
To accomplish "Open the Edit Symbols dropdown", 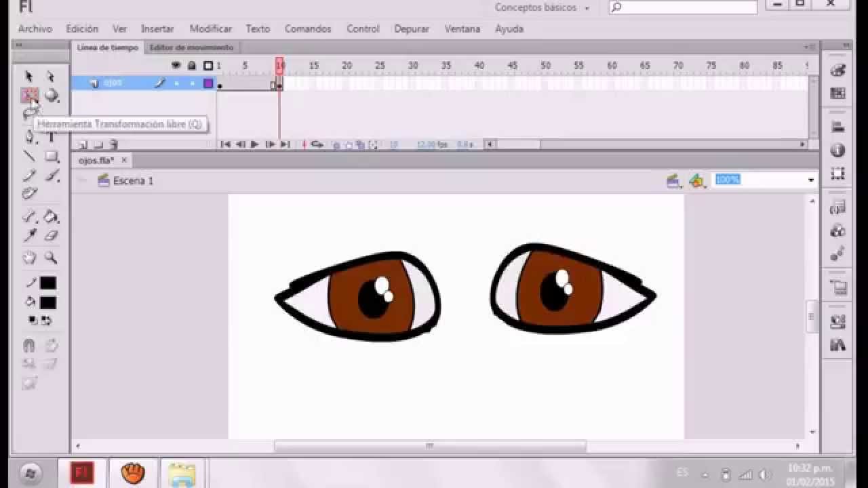I will pos(698,181).
